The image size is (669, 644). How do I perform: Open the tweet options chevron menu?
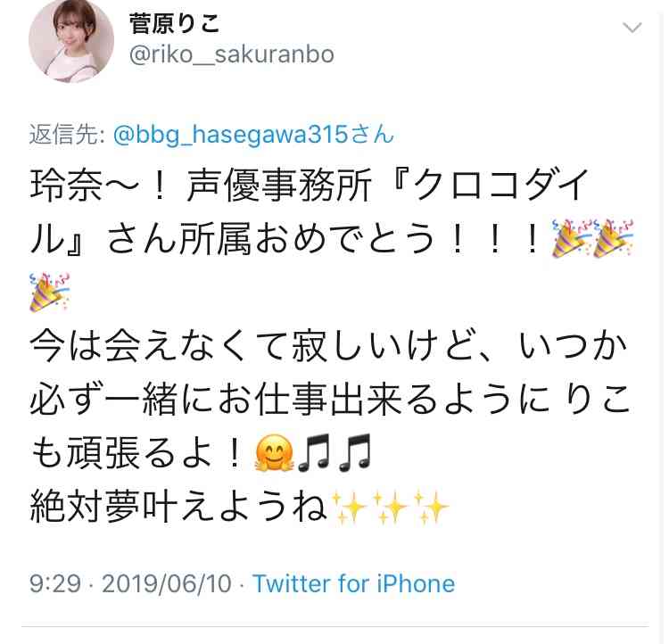point(632,28)
